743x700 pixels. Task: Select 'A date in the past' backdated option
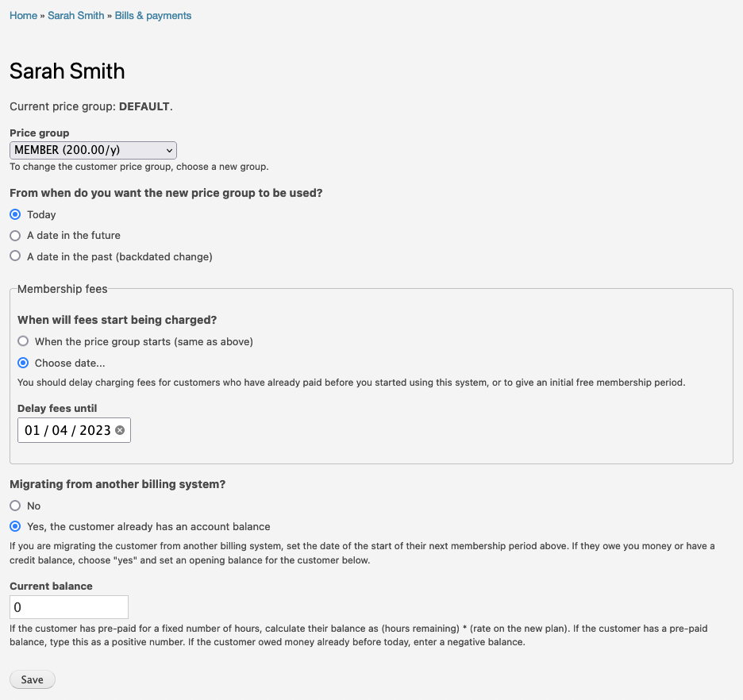tap(15, 256)
